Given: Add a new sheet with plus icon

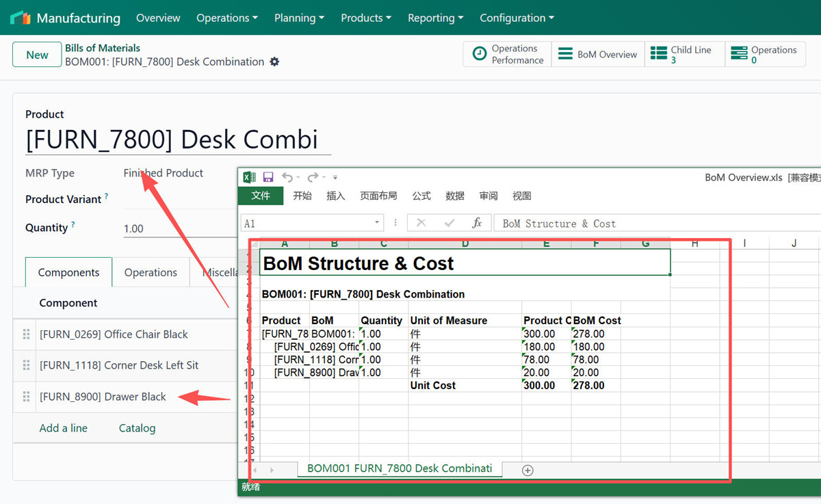Looking at the screenshot, I should pyautogui.click(x=527, y=470).
